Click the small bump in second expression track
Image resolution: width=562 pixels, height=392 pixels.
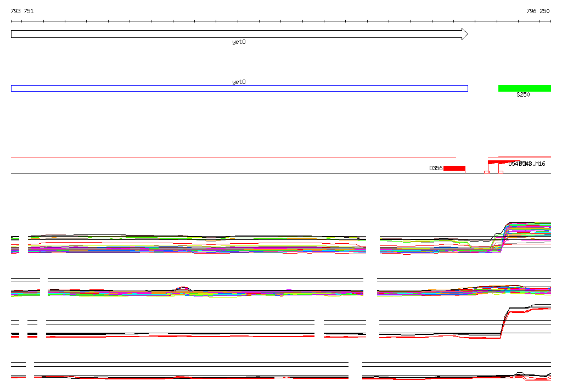183,289
